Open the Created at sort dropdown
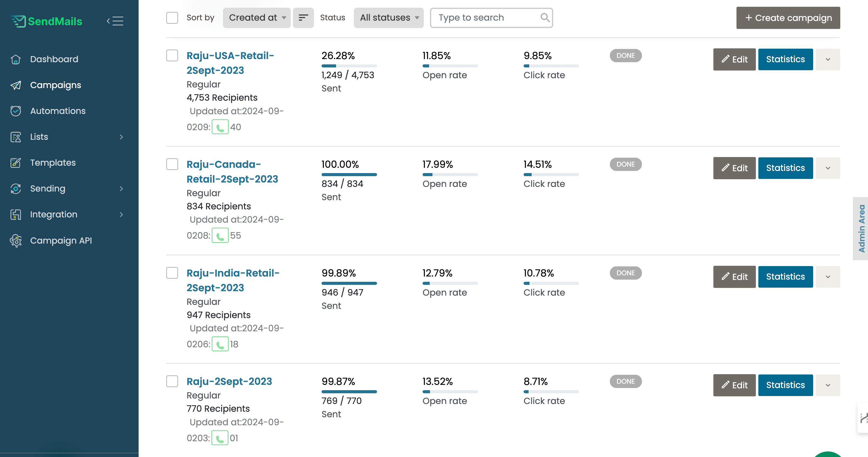868x457 pixels. (257, 18)
